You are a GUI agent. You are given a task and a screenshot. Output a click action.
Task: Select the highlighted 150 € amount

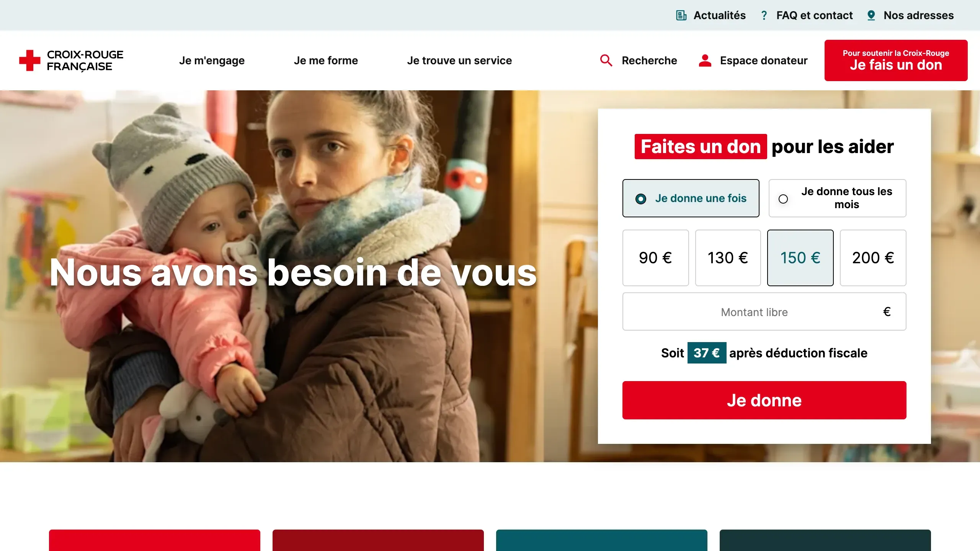pos(800,258)
